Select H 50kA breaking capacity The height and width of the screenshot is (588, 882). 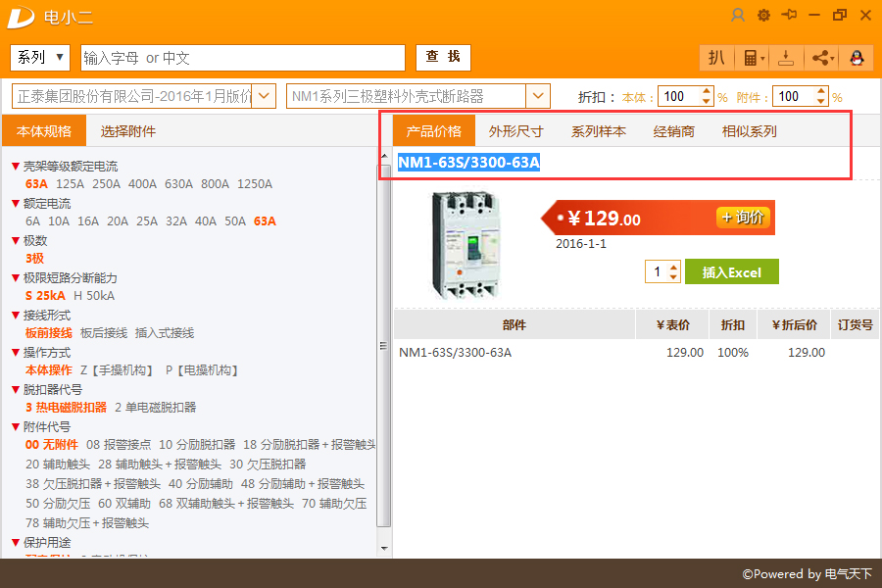[94, 295]
